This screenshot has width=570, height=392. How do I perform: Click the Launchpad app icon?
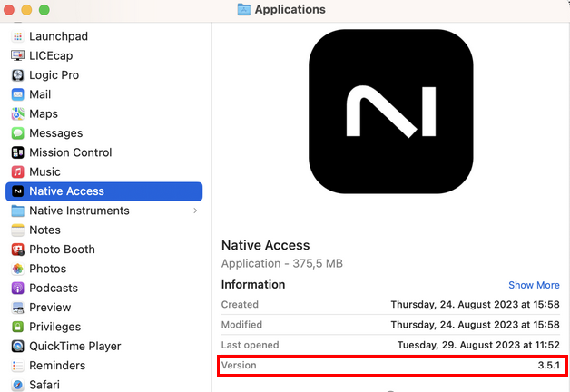(x=17, y=36)
